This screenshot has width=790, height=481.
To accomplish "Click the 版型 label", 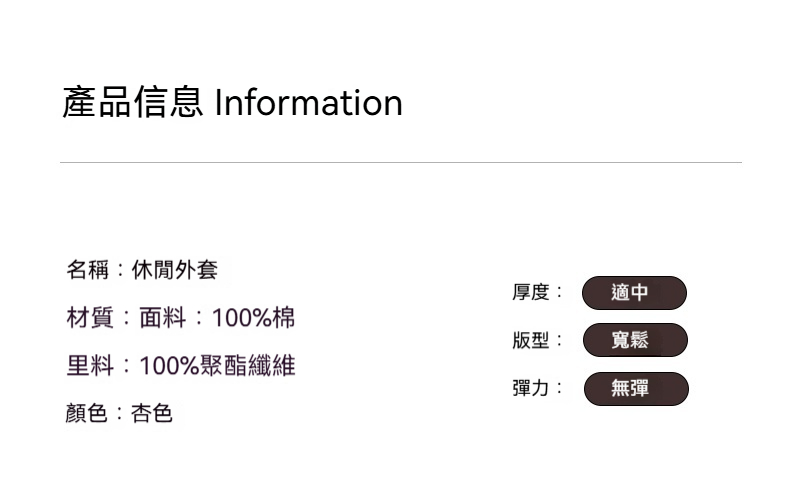I will (x=531, y=340).
